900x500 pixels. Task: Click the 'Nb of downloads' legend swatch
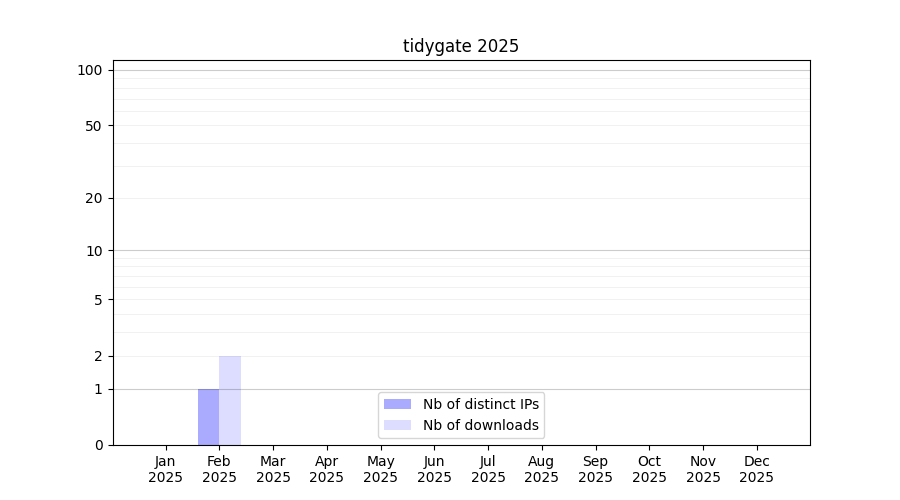point(397,425)
